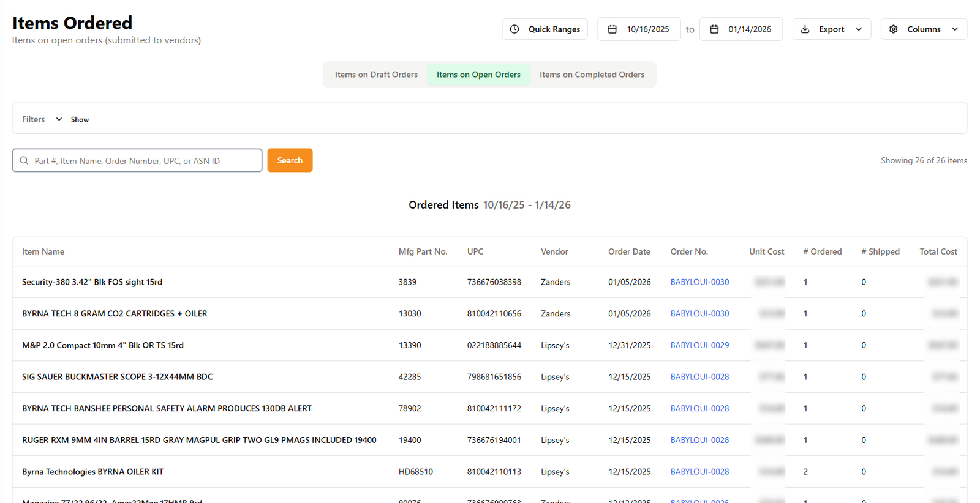Open BABYLOUI-0028 link for SIG SAUER scope
The width and height of the screenshot is (980, 503).
pyautogui.click(x=699, y=377)
